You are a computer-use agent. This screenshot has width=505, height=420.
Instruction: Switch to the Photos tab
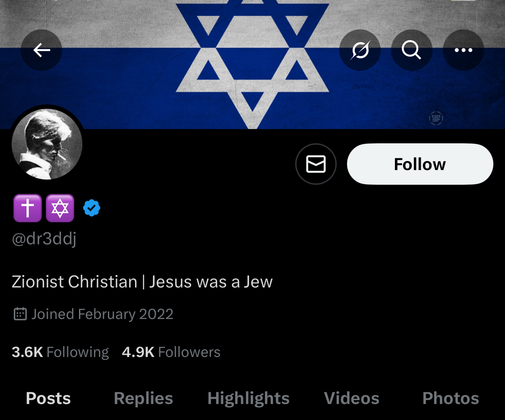point(451,398)
